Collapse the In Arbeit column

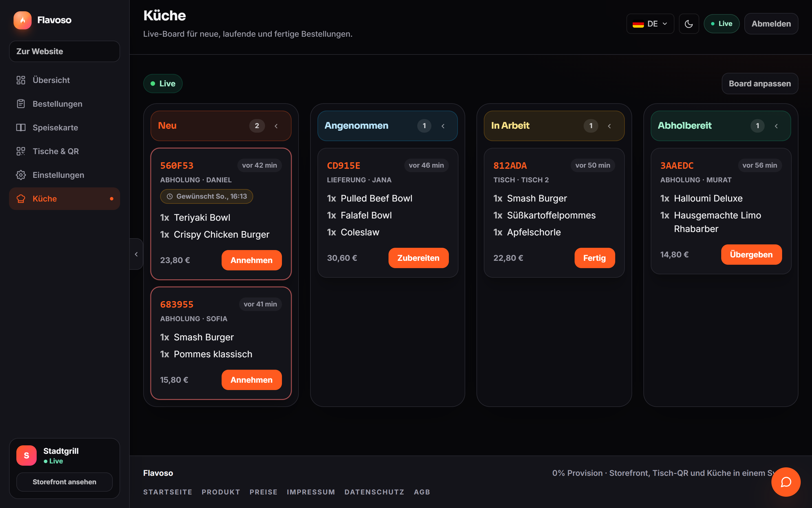click(x=609, y=126)
